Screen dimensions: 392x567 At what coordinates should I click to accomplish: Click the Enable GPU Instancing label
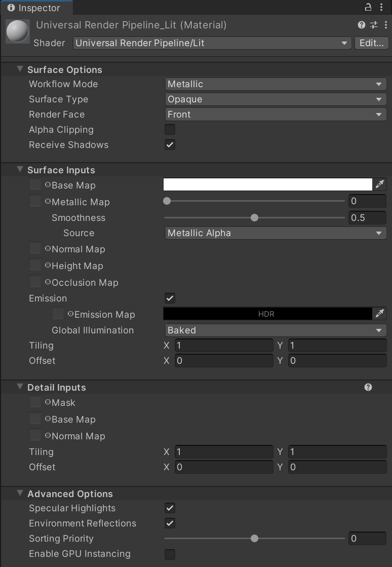click(x=80, y=554)
